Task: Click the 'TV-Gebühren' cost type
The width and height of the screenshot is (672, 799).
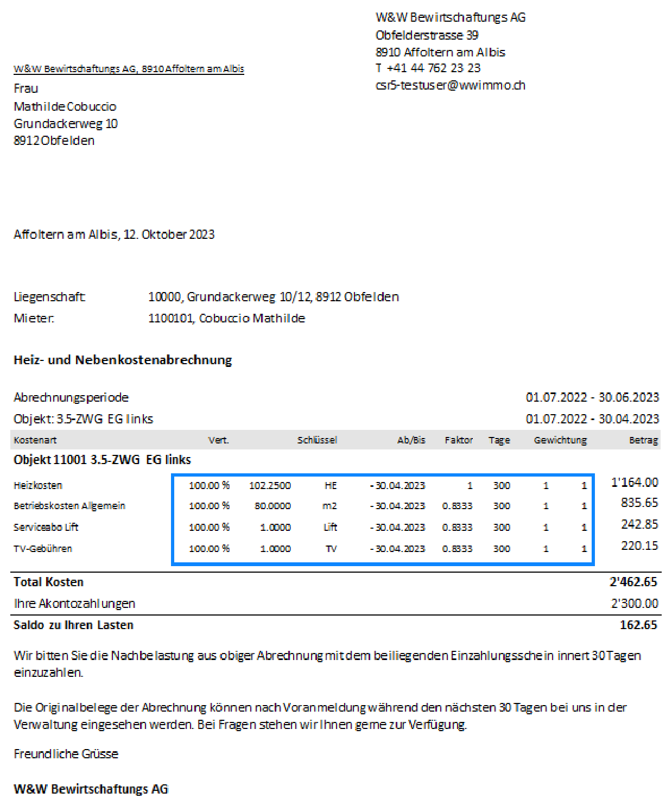Action: pos(43,549)
